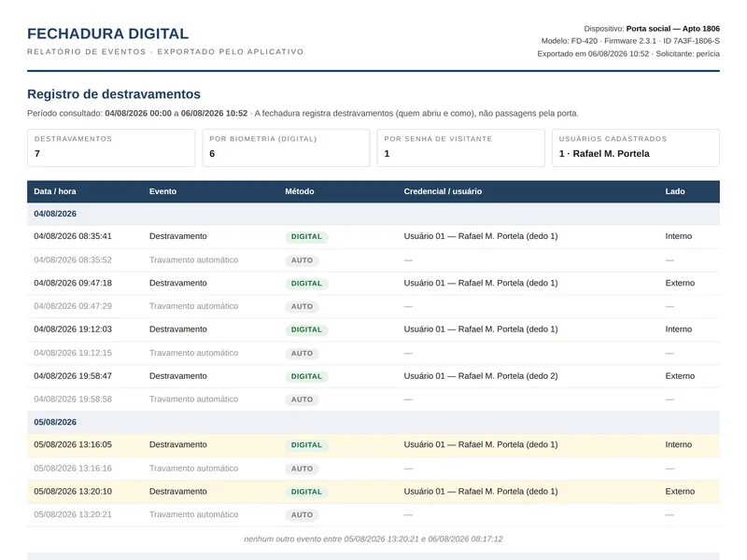Click the user credential in the 08:35:41 row
747x560 pixels.
(481, 236)
